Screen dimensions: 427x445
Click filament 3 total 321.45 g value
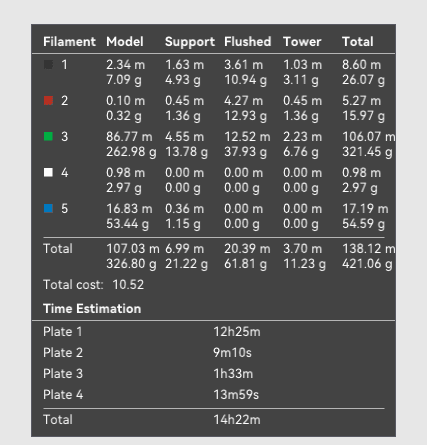pos(367,152)
